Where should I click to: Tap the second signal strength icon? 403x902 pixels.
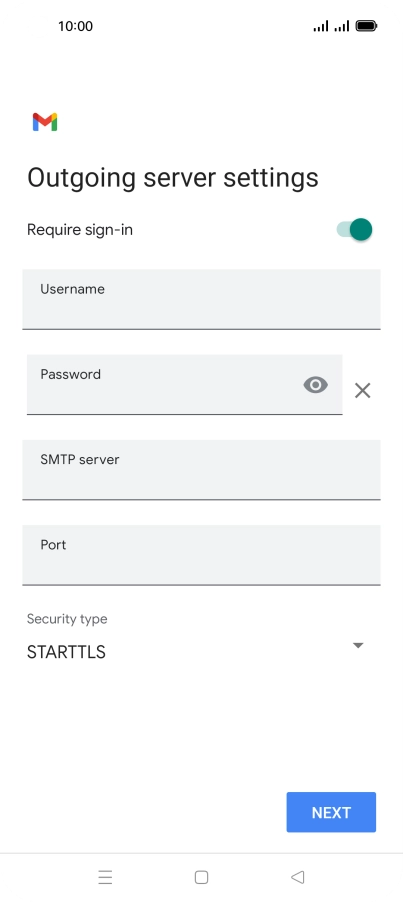342,26
